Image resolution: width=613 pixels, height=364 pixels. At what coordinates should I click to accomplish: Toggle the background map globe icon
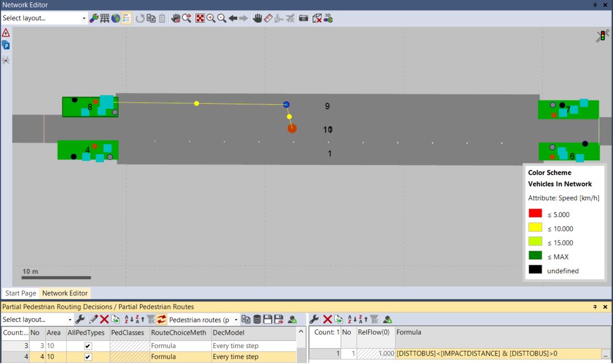click(x=116, y=18)
